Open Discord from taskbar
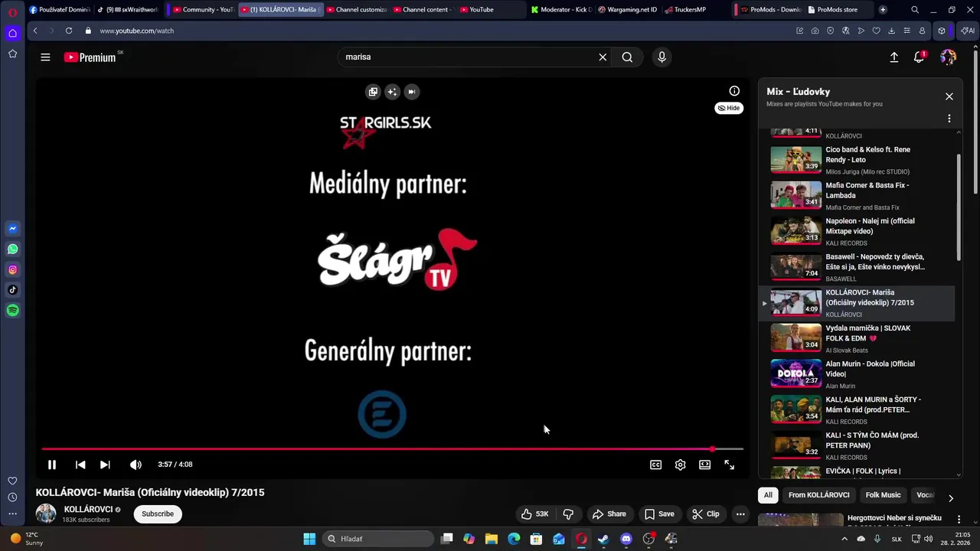This screenshot has height=551, width=980. [x=626, y=539]
